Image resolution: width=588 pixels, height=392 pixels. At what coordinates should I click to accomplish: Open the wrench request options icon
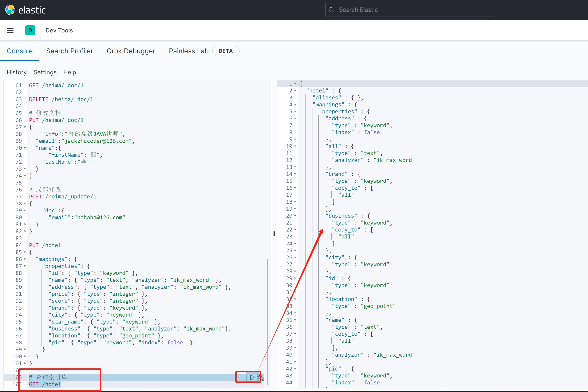coord(260,377)
